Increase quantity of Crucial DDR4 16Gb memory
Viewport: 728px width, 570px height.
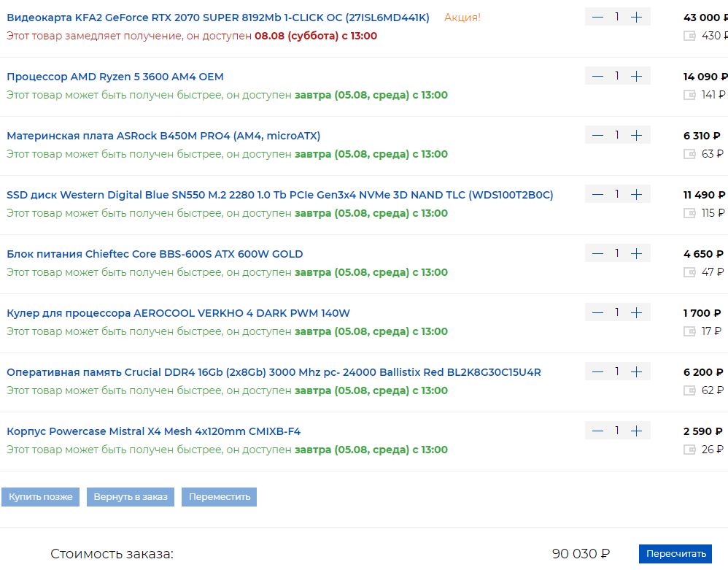tap(637, 371)
